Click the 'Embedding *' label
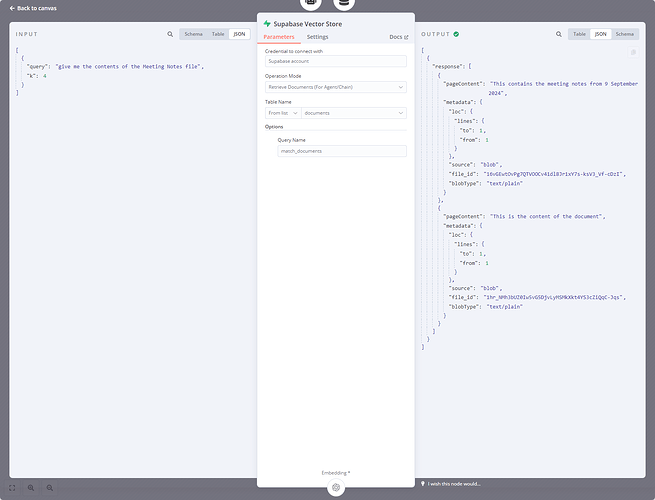 point(336,473)
